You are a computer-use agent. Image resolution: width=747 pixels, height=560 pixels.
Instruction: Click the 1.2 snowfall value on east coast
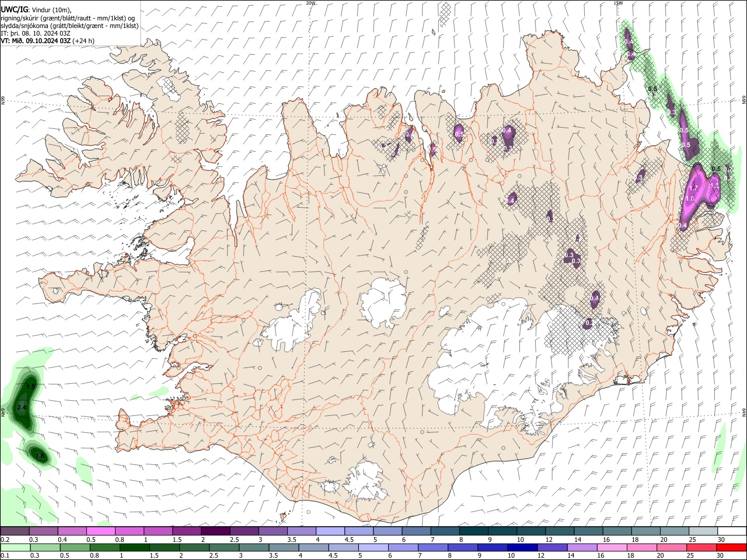coord(714,185)
